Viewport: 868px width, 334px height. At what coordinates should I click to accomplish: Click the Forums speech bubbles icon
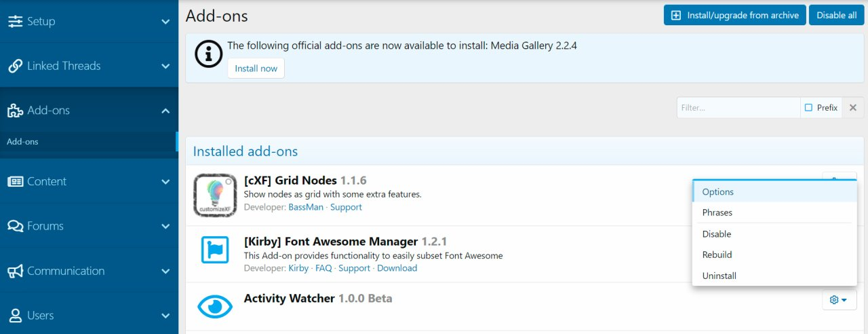15,226
